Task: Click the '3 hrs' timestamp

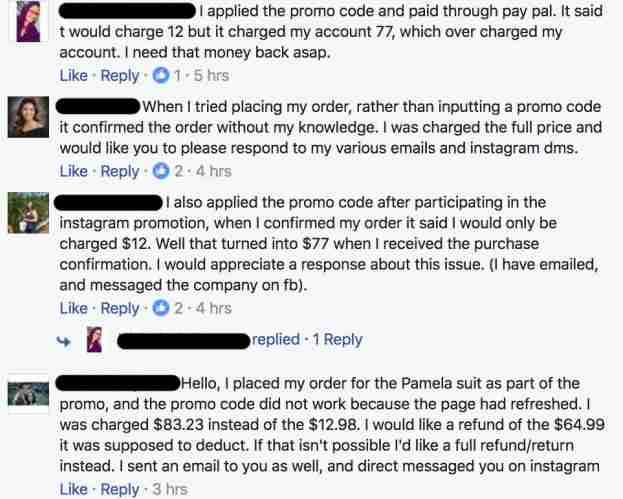Action: 170,489
